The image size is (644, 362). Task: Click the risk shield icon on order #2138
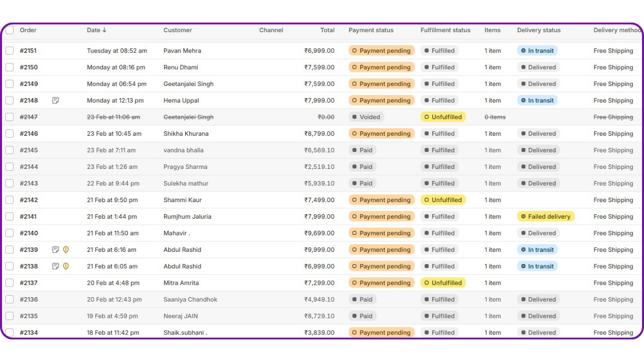pos(66,266)
